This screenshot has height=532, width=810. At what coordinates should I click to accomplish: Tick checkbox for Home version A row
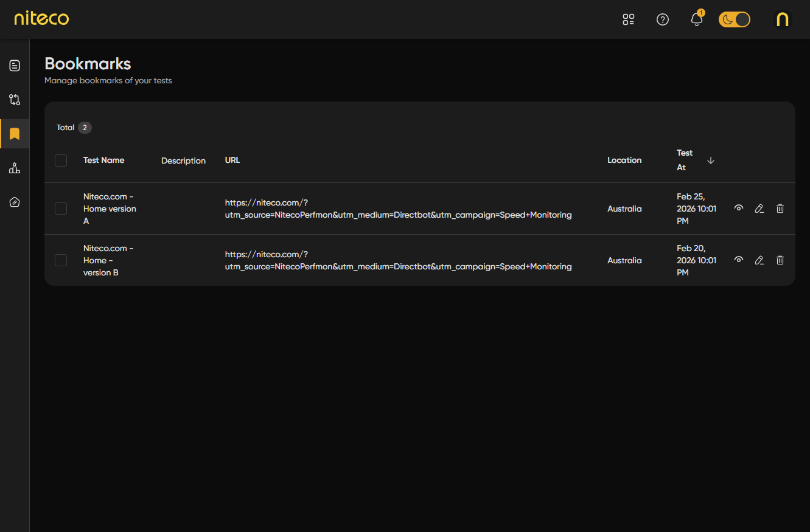(61, 209)
